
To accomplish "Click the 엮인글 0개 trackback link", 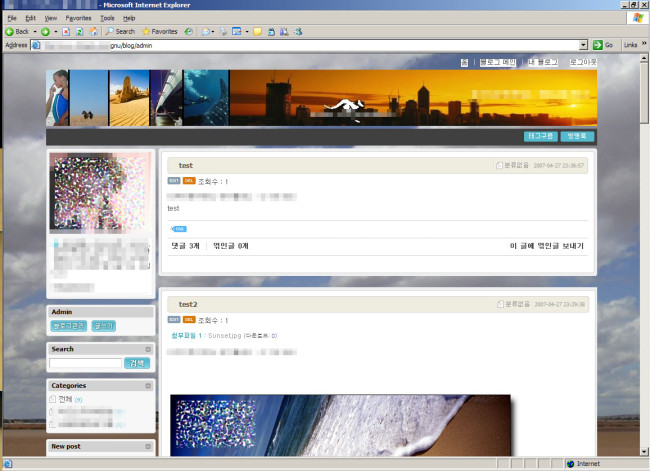I will [x=230, y=246].
